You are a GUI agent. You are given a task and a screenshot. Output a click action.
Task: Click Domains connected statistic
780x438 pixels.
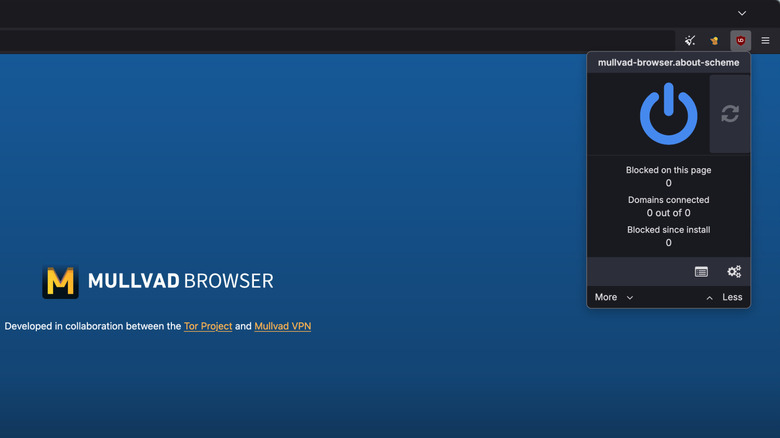[668, 206]
